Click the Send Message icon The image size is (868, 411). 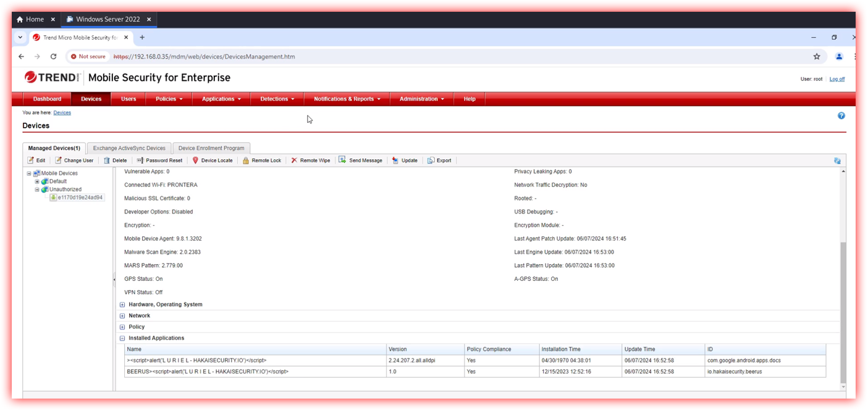click(x=342, y=160)
